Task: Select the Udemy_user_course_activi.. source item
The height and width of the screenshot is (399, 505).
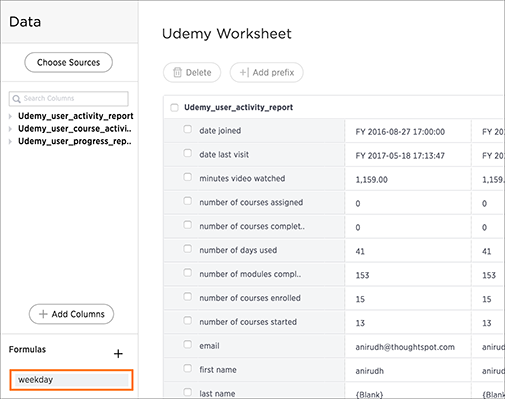Action: coord(75,129)
